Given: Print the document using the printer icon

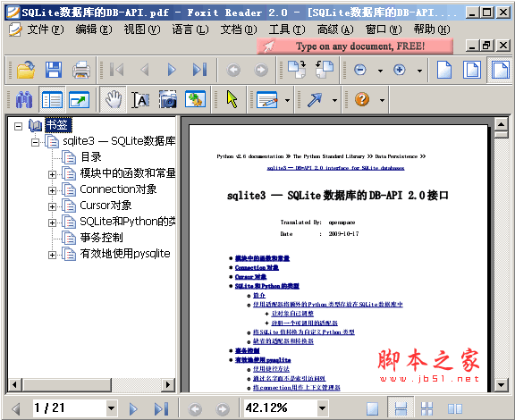Looking at the screenshot, I should coord(81,70).
